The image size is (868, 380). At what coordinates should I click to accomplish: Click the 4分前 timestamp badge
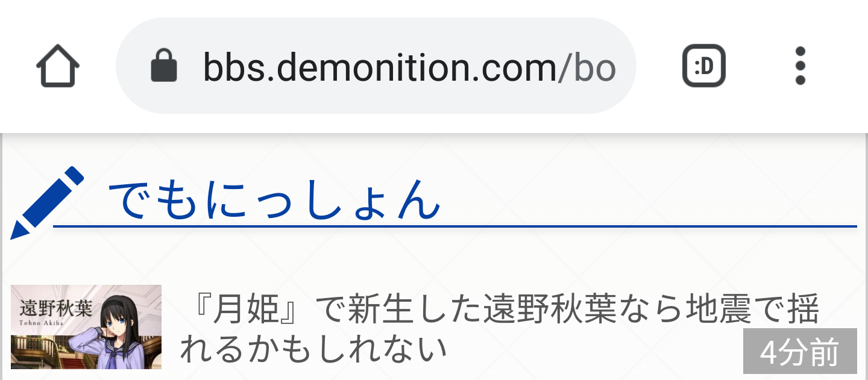point(799,352)
